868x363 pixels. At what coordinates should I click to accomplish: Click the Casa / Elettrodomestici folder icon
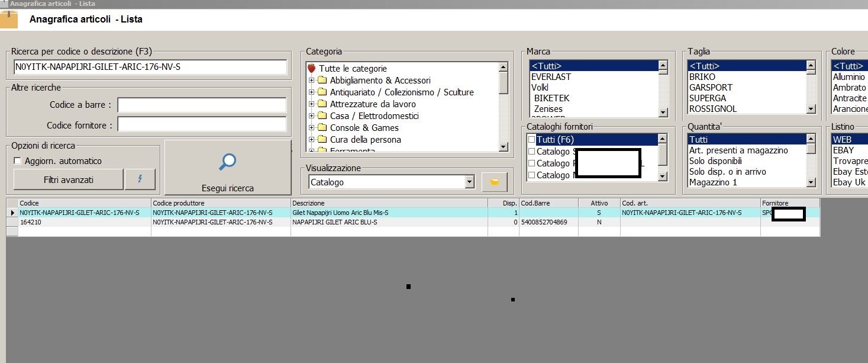click(x=322, y=116)
